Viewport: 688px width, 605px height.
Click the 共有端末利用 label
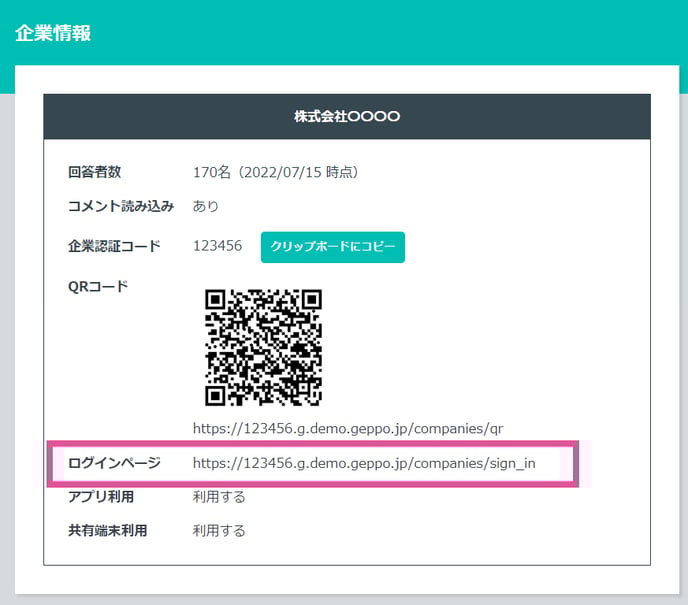(107, 531)
